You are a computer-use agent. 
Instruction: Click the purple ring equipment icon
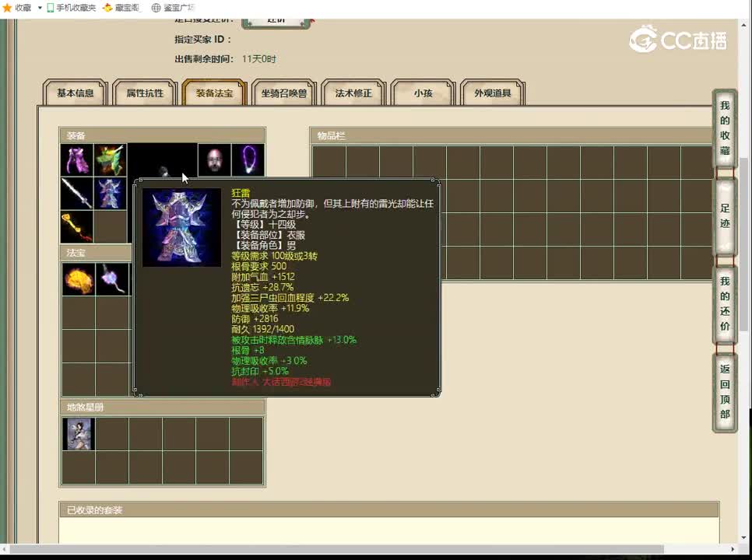pos(248,159)
